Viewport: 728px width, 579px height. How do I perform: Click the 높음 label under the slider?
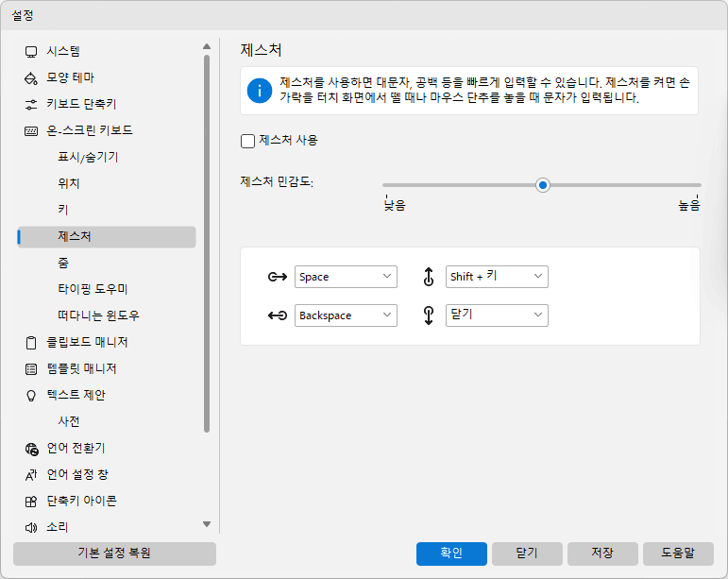(689, 205)
